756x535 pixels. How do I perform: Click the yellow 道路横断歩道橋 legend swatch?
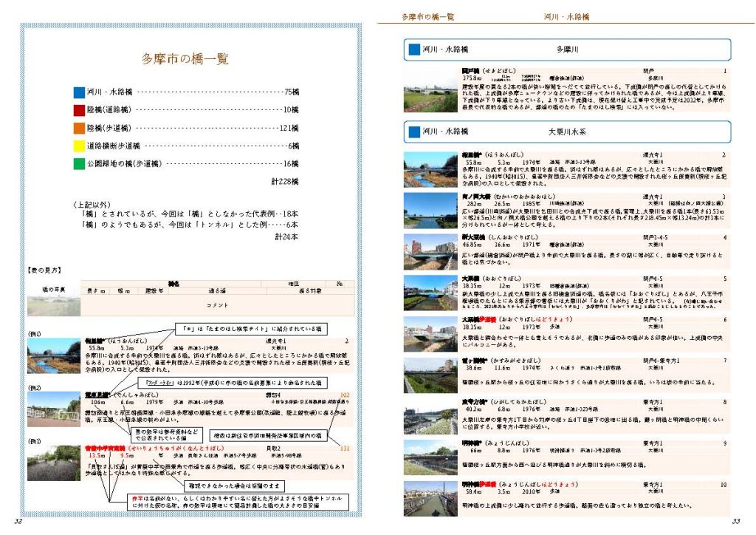79,146
